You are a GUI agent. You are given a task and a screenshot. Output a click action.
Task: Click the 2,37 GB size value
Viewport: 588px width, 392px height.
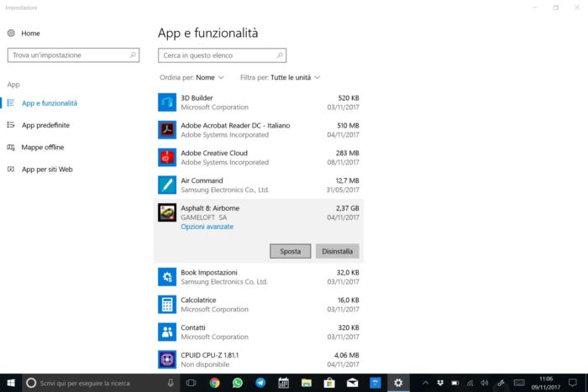point(347,208)
